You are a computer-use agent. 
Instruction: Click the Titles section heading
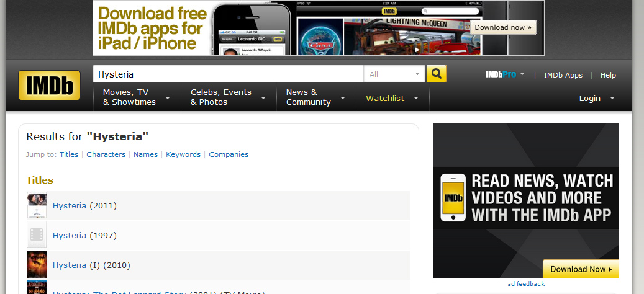[40, 180]
